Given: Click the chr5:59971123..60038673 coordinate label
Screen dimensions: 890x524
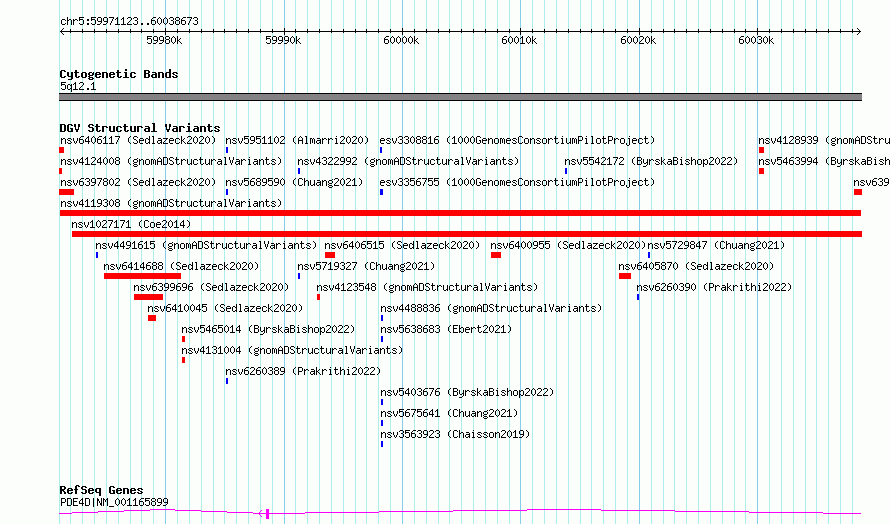Looking at the screenshot, I should [x=129, y=22].
